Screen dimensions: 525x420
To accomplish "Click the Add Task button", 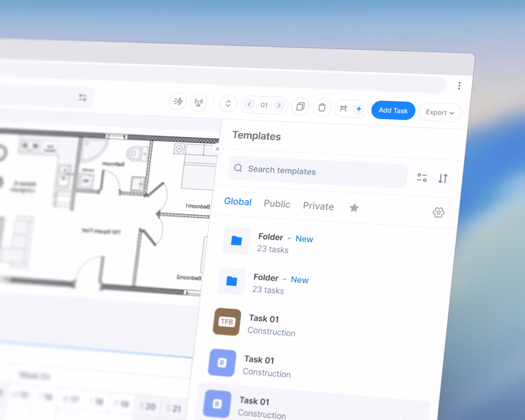I will coord(393,111).
